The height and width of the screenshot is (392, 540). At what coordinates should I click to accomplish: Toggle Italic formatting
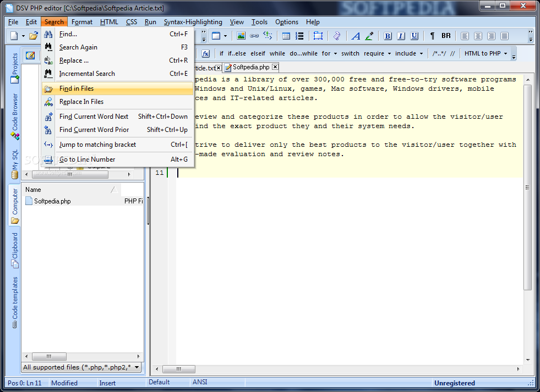(x=401, y=36)
